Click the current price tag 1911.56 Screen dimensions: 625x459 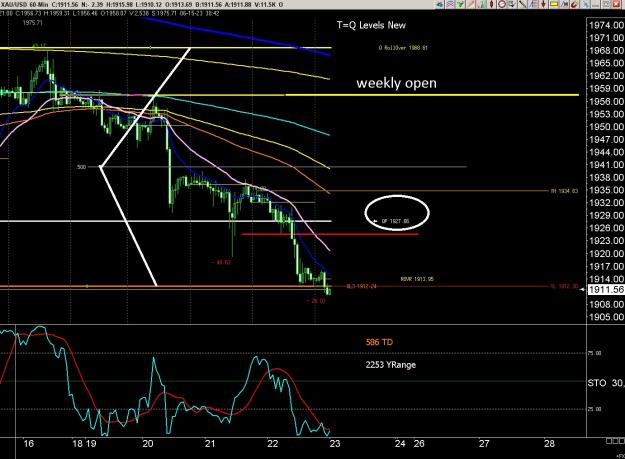(x=606, y=290)
